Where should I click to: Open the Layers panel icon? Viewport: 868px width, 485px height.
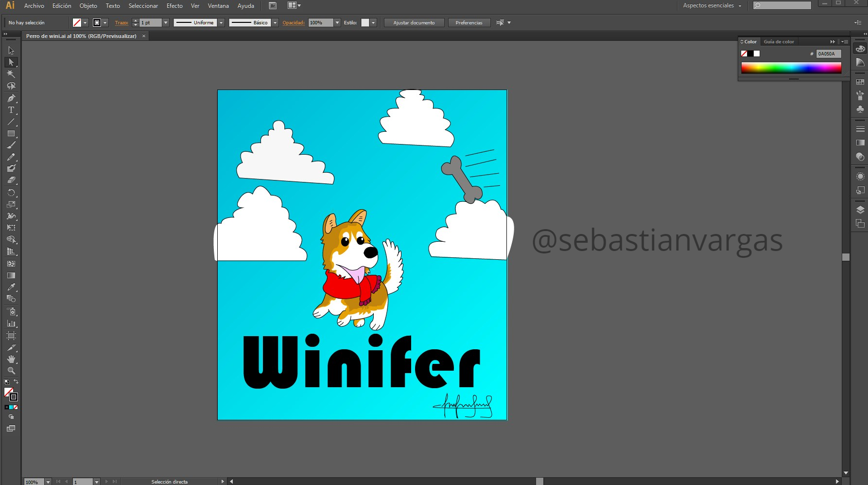(x=860, y=210)
